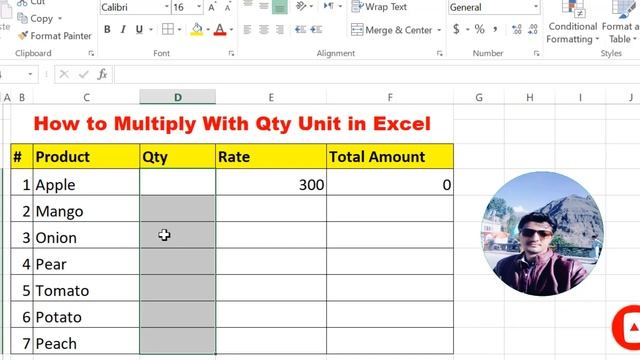Viewport: 640px width, 360px height.
Task: Open the underline style dropdown arrow
Action: click(151, 29)
